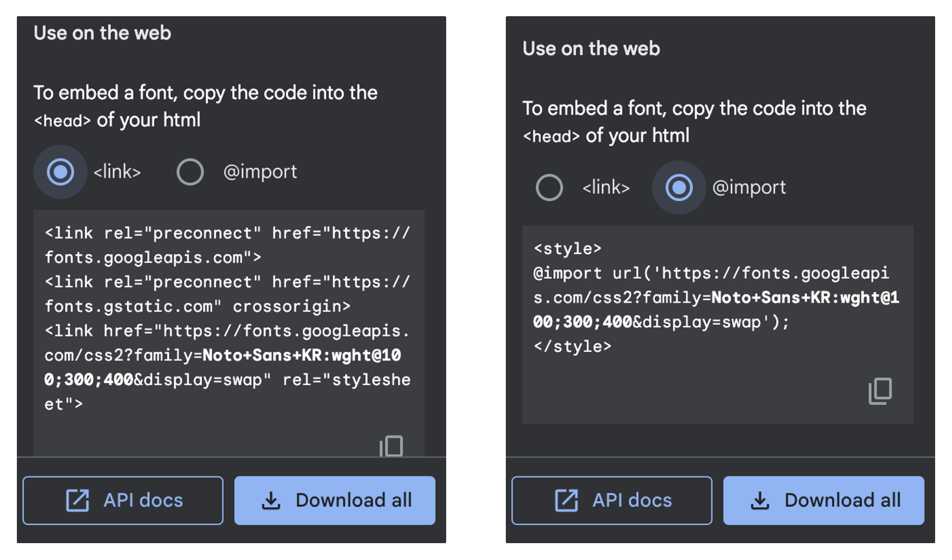Click the external-link icon on left API docs button
Screen dimensions: 952x560
78,500
